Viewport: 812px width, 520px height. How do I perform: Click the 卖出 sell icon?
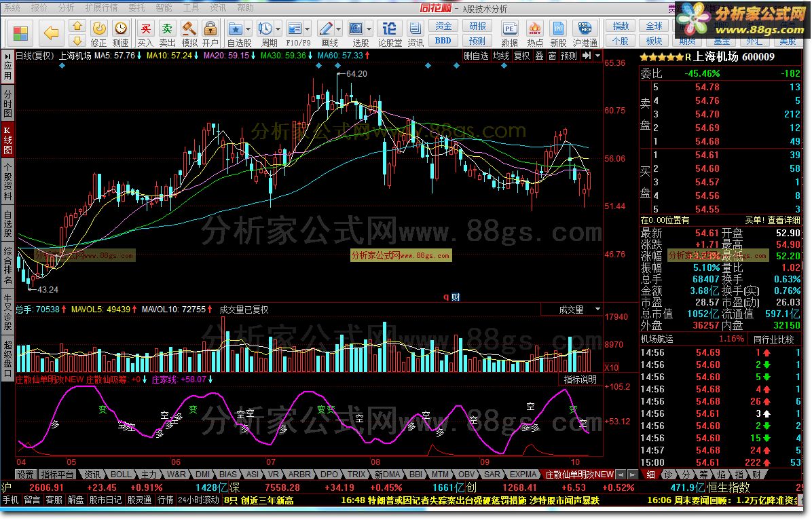(167, 28)
